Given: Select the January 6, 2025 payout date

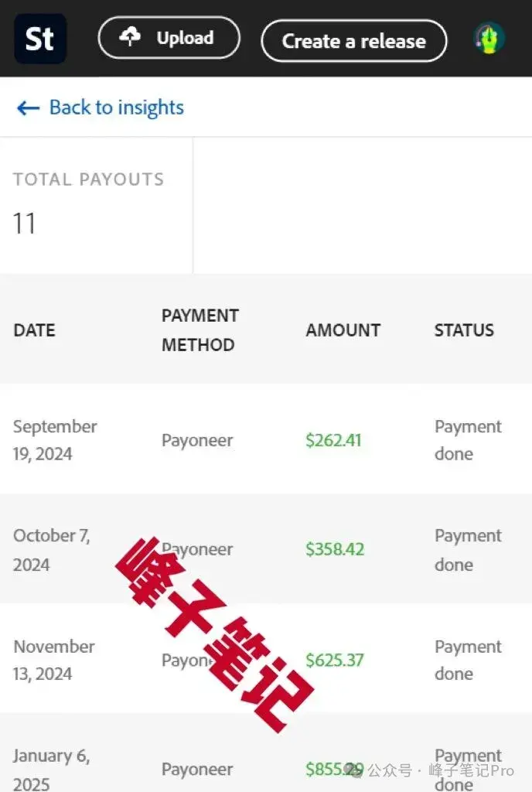Looking at the screenshot, I should click(51, 770).
